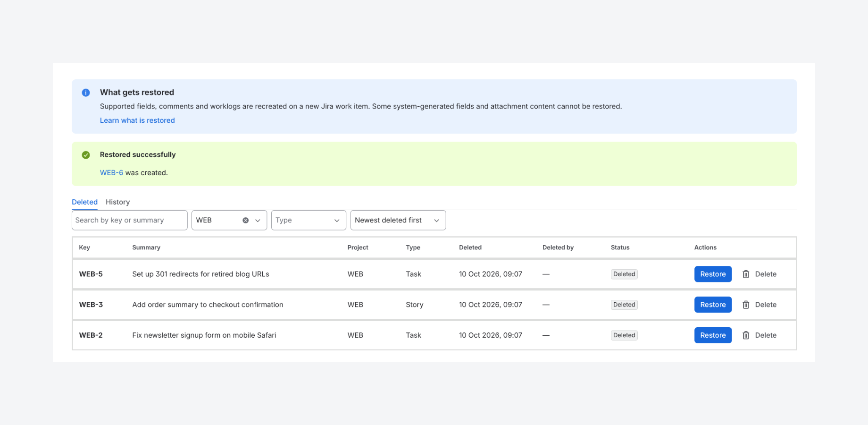Viewport: 868px width, 425px height.
Task: Click the Deleted by column header
Action: pyautogui.click(x=558, y=247)
